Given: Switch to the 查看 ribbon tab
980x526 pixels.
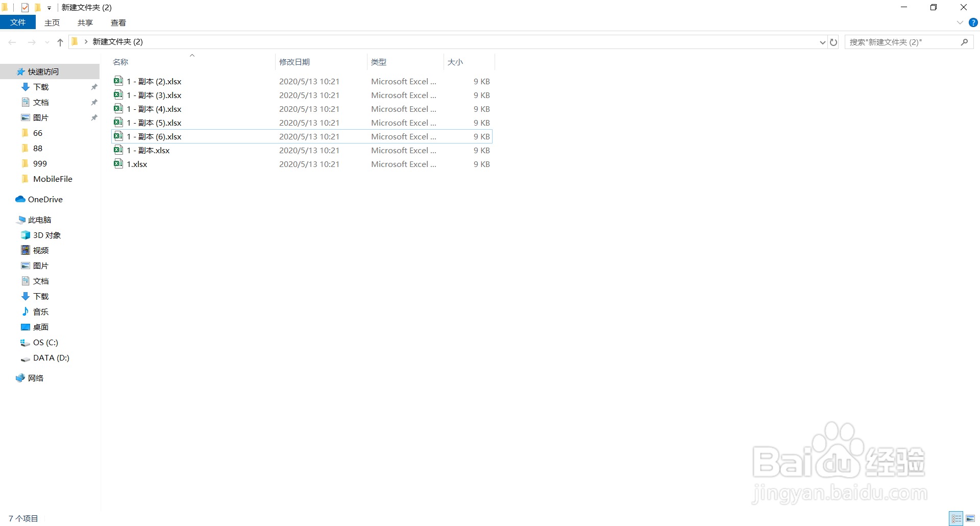Looking at the screenshot, I should 118,22.
